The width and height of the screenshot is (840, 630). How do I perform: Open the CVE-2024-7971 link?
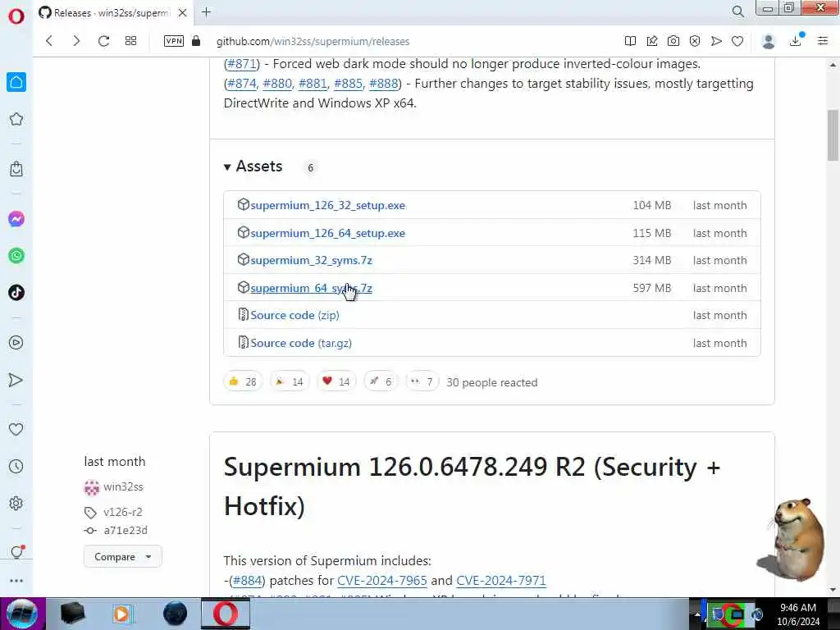point(501,580)
